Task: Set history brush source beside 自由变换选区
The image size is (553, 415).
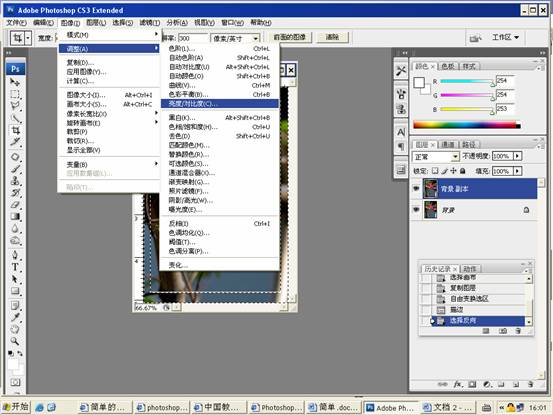Action: pos(426,299)
